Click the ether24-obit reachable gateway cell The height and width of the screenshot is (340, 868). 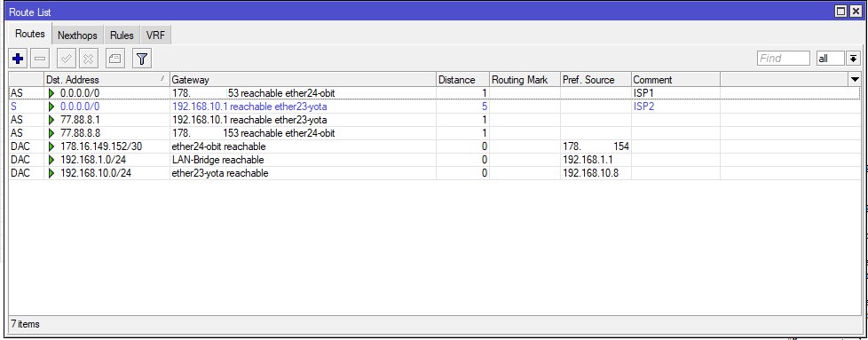(303, 146)
